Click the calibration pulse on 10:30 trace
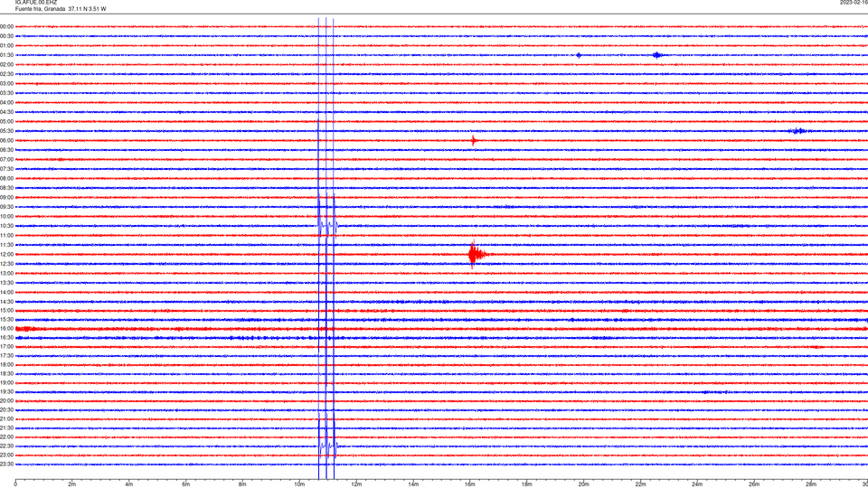868x488 pixels. coord(327,226)
